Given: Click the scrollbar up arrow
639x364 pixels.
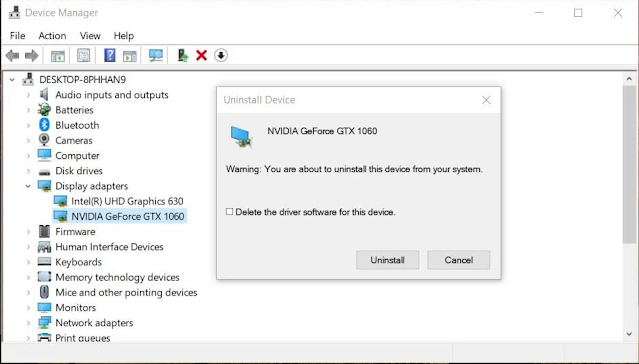Looking at the screenshot, I should (629, 79).
